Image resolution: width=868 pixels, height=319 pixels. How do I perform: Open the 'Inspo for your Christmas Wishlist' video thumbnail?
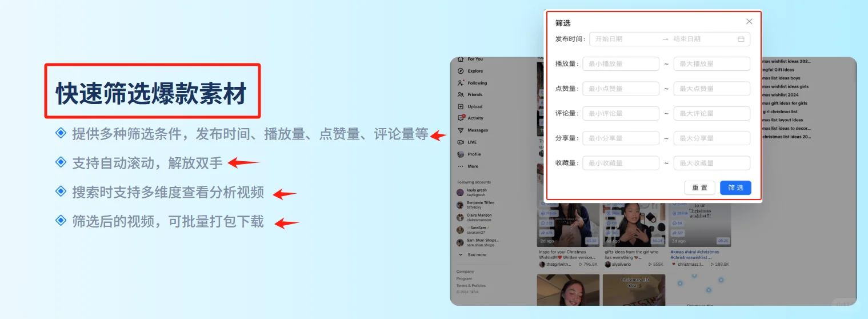click(x=569, y=224)
